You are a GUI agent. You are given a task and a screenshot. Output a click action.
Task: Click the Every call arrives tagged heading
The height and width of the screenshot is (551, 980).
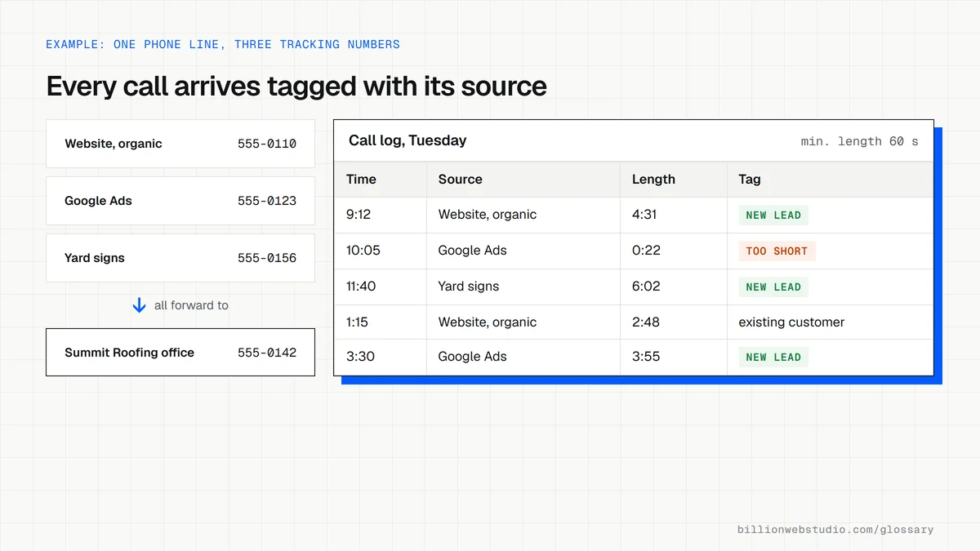(296, 87)
